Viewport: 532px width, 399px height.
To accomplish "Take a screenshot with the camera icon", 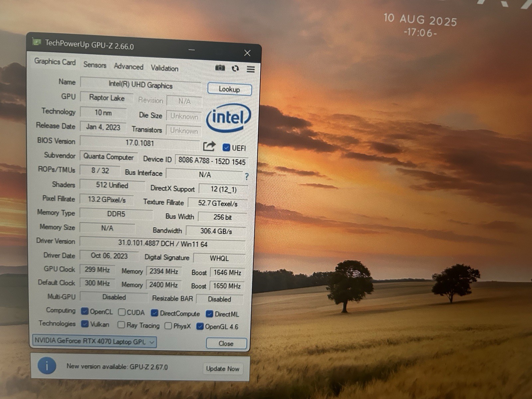I will [220, 68].
